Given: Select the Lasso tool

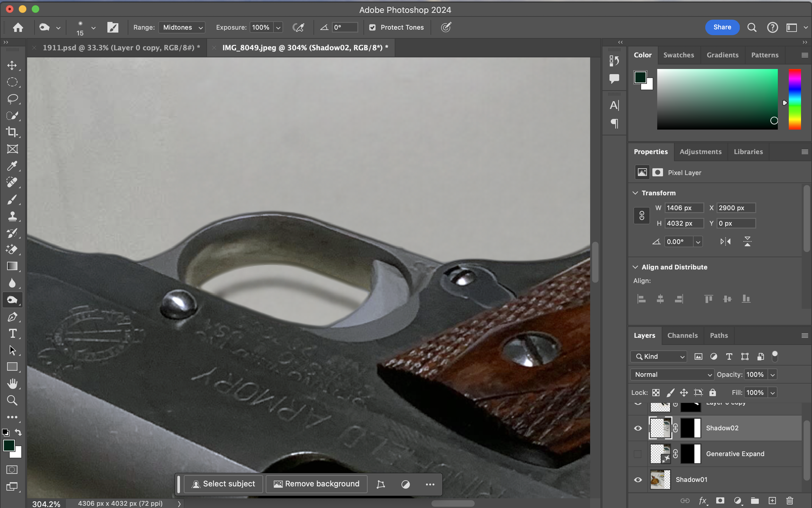Looking at the screenshot, I should click(12, 99).
